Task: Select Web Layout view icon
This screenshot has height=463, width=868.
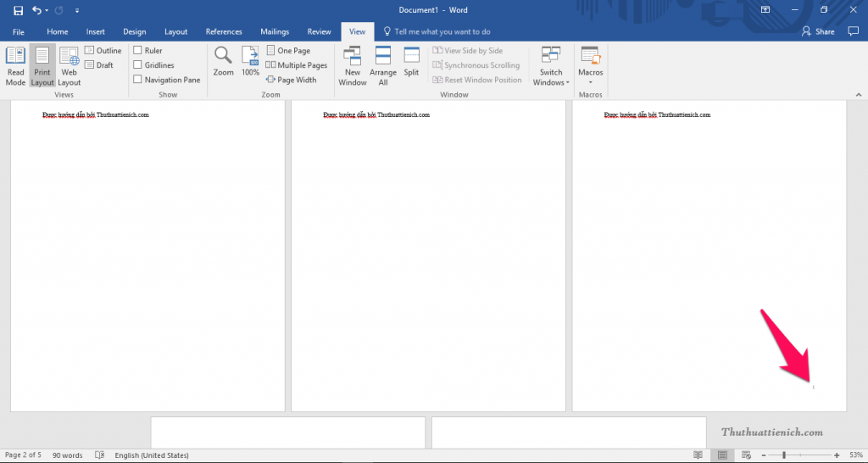Action: pyautogui.click(x=69, y=65)
